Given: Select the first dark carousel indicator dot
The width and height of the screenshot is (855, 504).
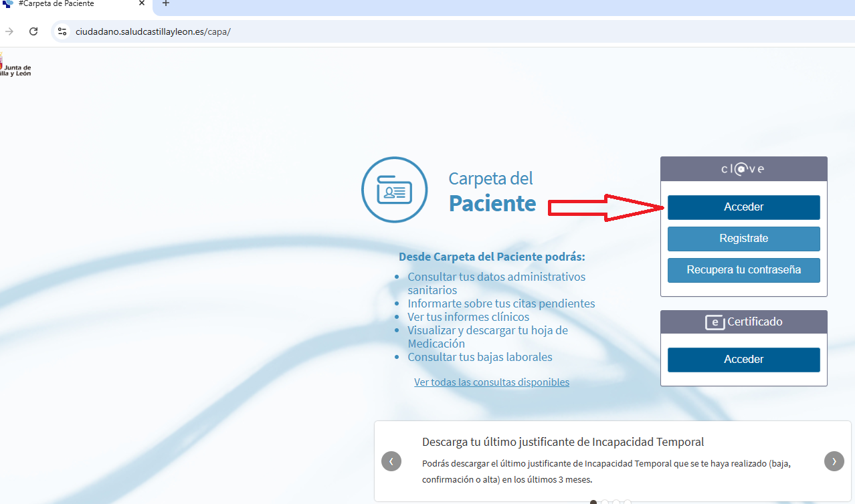Looking at the screenshot, I should tap(593, 502).
